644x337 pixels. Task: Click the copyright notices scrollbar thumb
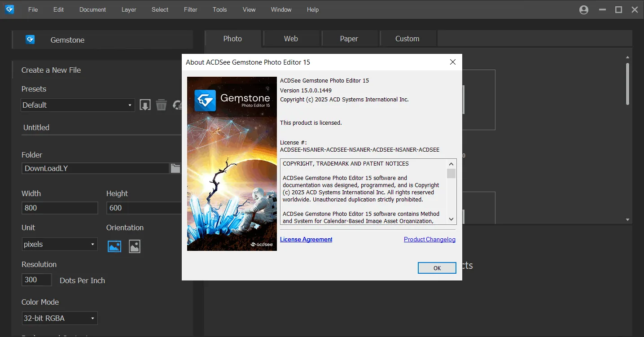click(451, 173)
